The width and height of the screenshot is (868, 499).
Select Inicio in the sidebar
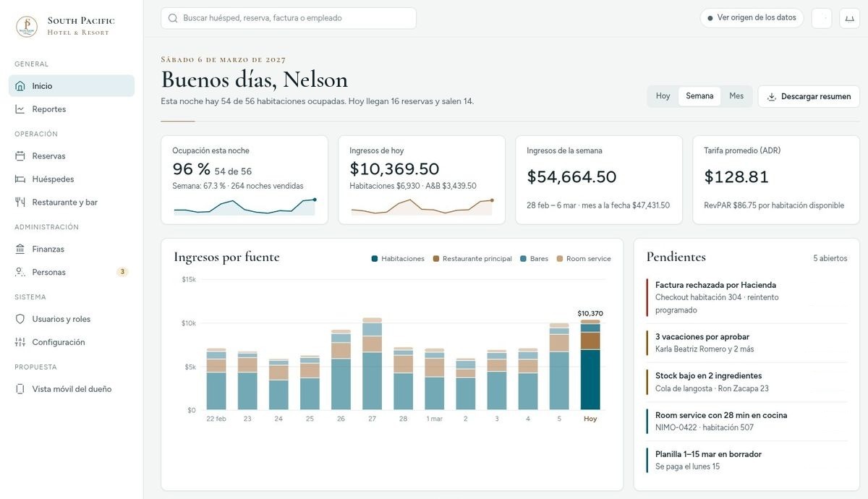click(71, 85)
